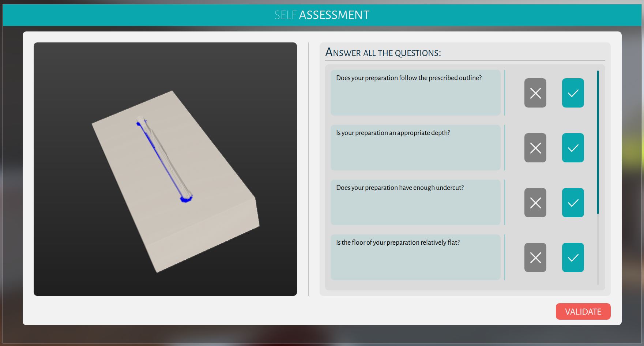Click the 'Answer all the questions:' heading
The height and width of the screenshot is (346, 644).
[383, 52]
